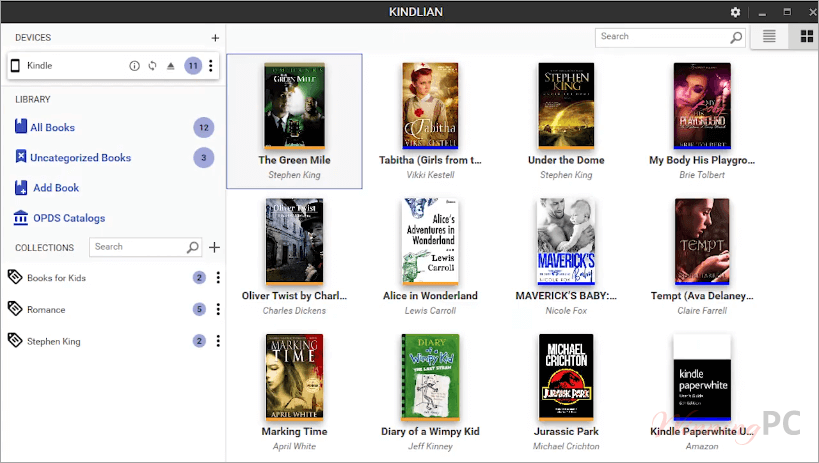Select Under the Dome book cover

(566, 106)
